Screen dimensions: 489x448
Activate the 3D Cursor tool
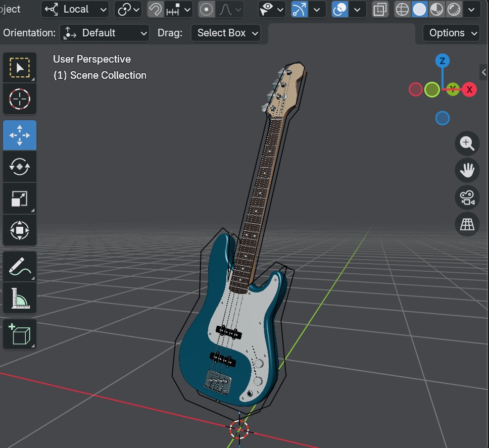click(19, 99)
